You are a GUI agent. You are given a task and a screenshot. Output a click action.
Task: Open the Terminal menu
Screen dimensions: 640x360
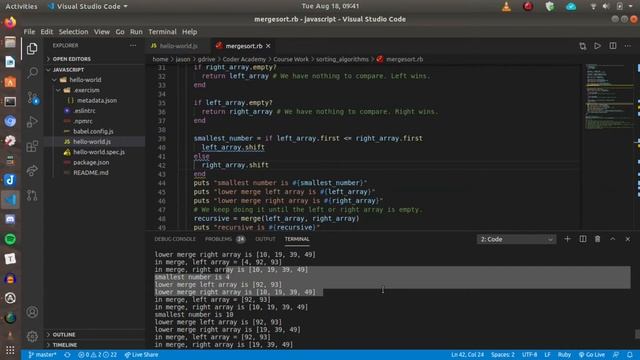coord(162,32)
